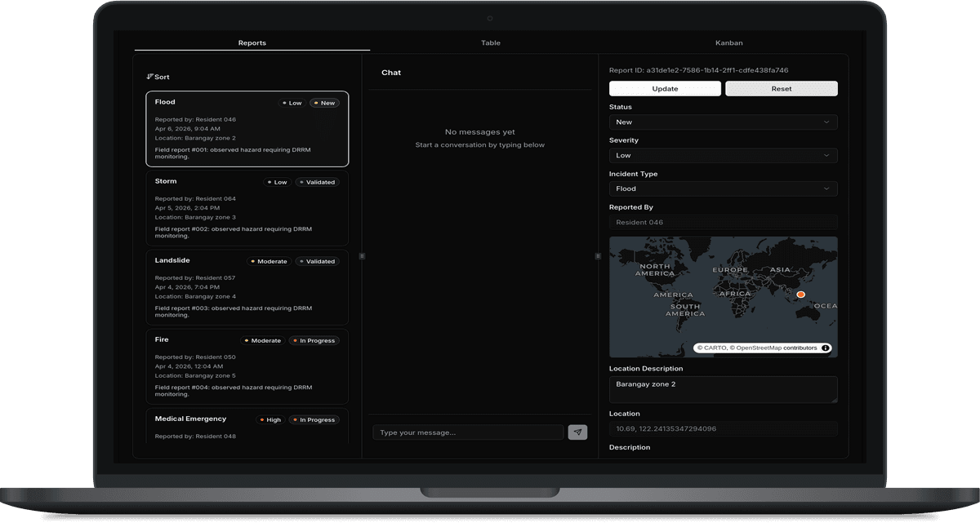This screenshot has height=523, width=980.
Task: Open the Incident Type dropdown showing Flood
Action: click(x=723, y=188)
